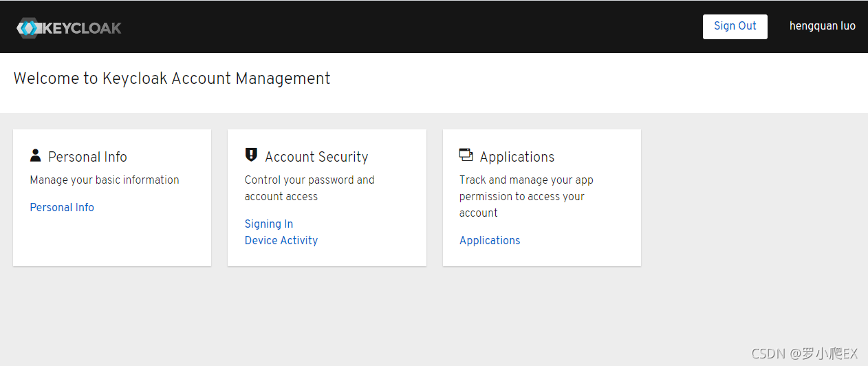Click the Keycloak hexagon logo icon
The image size is (868, 366).
click(x=29, y=28)
